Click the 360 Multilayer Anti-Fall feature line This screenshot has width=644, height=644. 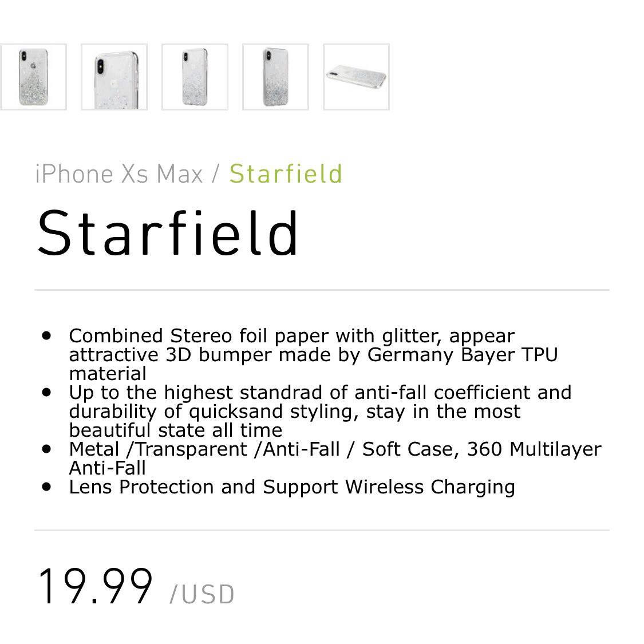[335, 449]
